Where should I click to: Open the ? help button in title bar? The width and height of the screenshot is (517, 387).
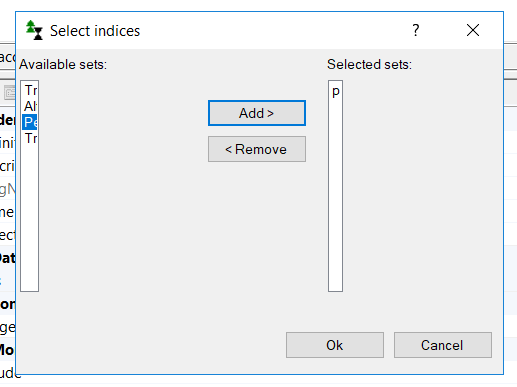click(416, 30)
